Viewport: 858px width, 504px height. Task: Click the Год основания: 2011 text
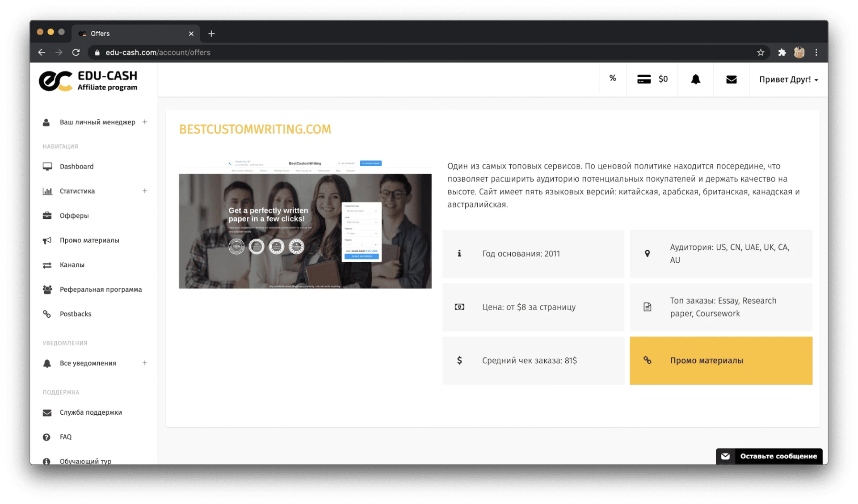click(521, 254)
